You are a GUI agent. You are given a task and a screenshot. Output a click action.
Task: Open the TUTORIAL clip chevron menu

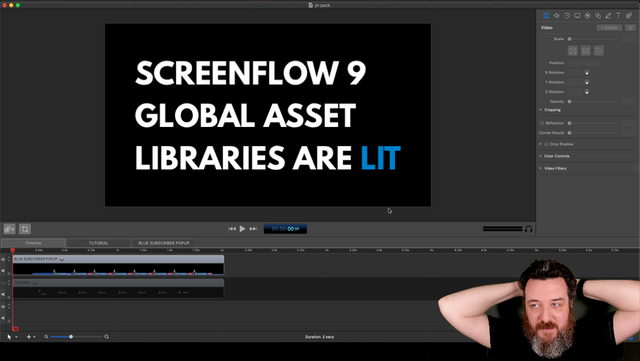36,283
